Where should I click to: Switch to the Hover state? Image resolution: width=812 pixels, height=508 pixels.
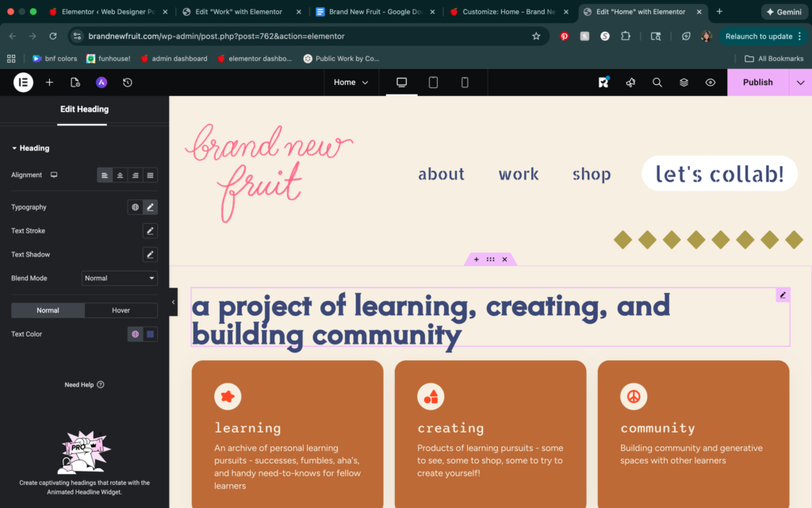(x=121, y=310)
